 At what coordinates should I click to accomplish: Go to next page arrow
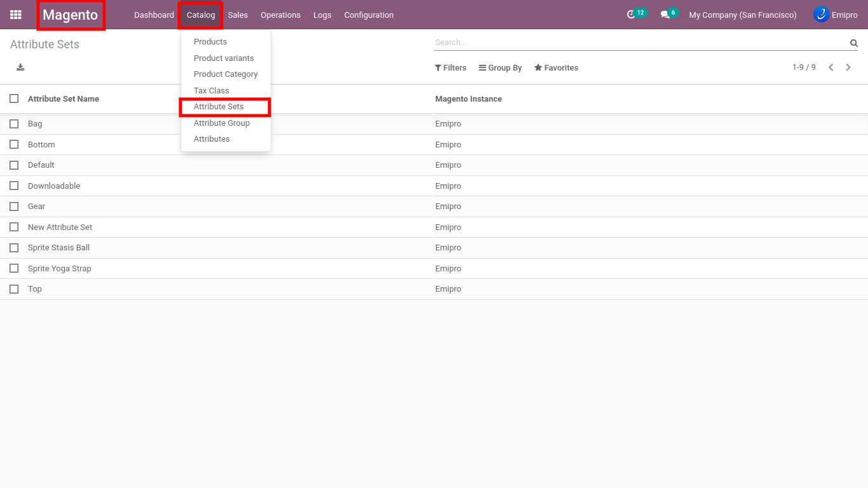pyautogui.click(x=848, y=67)
